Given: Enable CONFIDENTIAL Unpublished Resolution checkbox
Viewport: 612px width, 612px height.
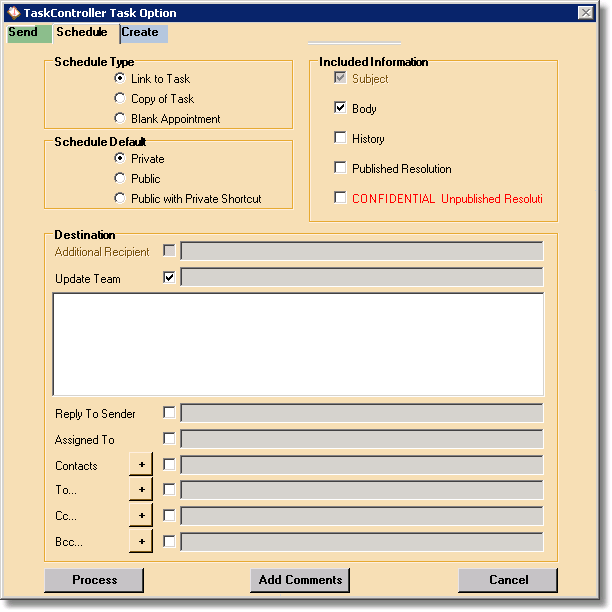Looking at the screenshot, I should 341,198.
